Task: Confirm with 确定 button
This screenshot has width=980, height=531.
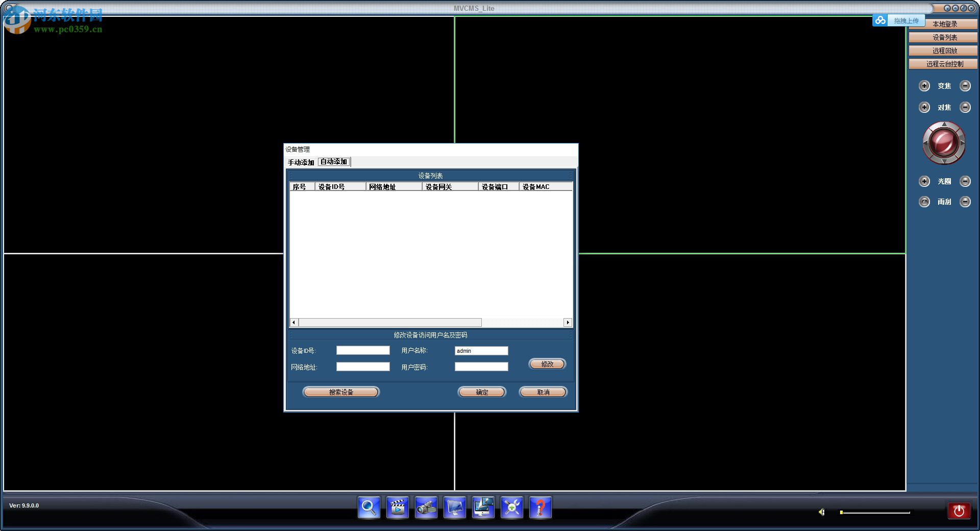Action: coord(482,392)
